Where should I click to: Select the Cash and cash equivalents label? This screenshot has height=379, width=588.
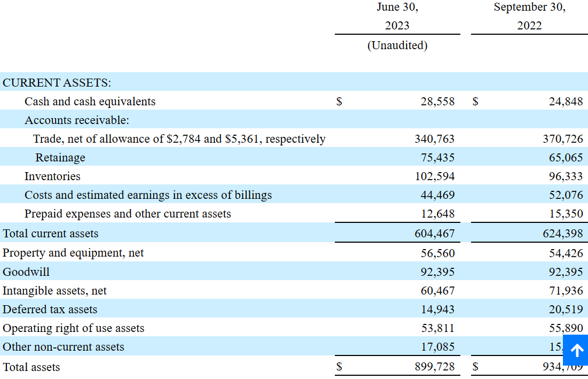coord(90,102)
